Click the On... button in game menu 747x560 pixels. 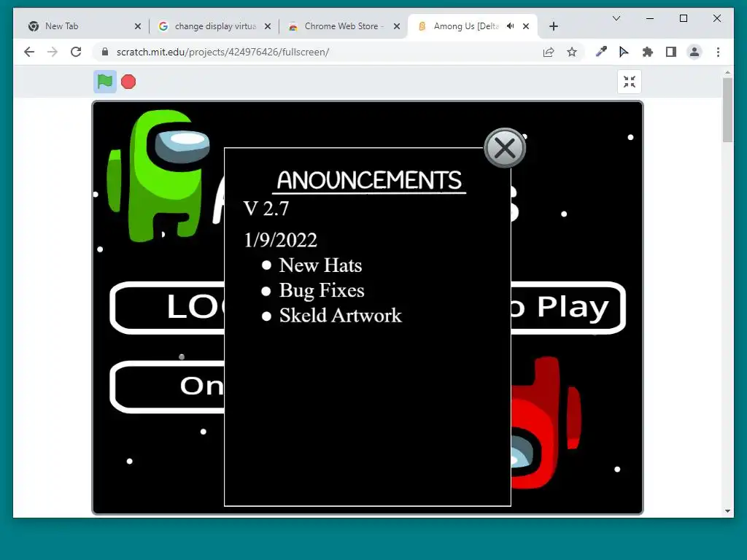point(167,386)
